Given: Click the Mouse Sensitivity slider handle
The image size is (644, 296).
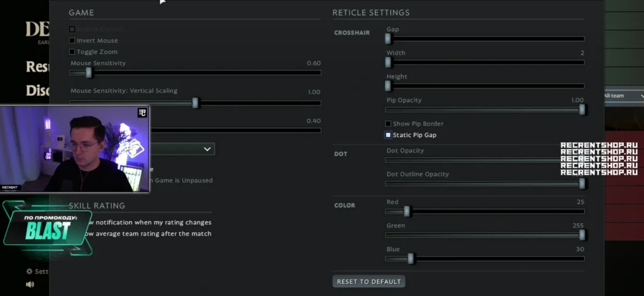Looking at the screenshot, I should coord(89,73).
